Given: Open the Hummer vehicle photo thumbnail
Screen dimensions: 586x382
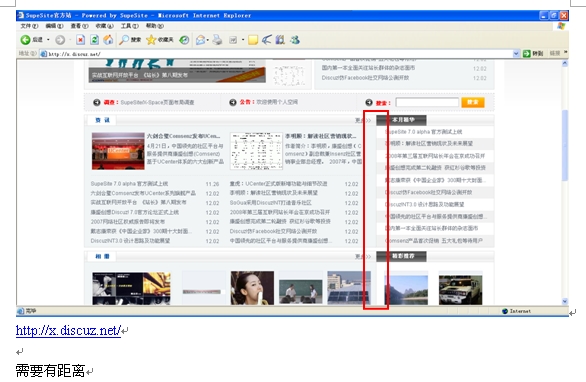Looking at the screenshot, I should click(x=460, y=290).
